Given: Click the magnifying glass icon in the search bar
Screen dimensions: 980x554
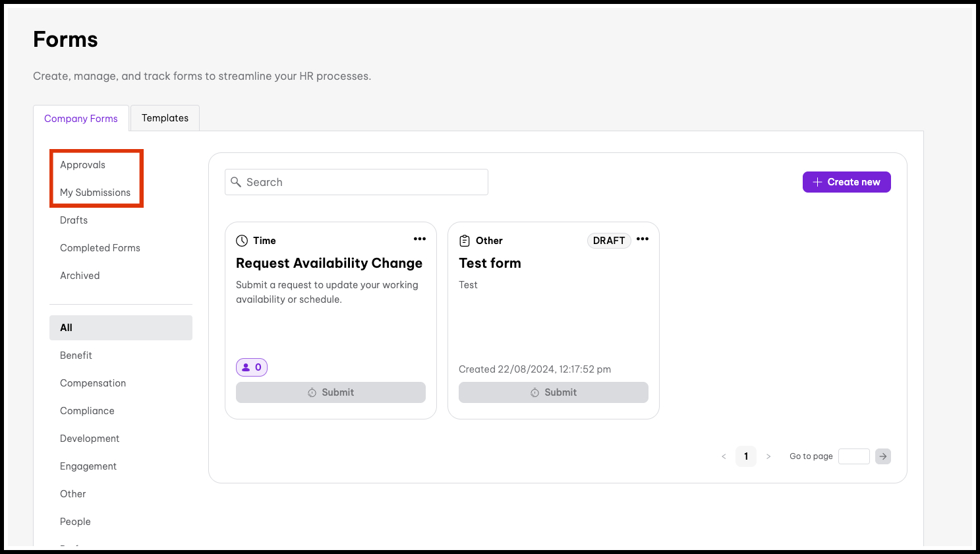Looking at the screenshot, I should pos(237,182).
